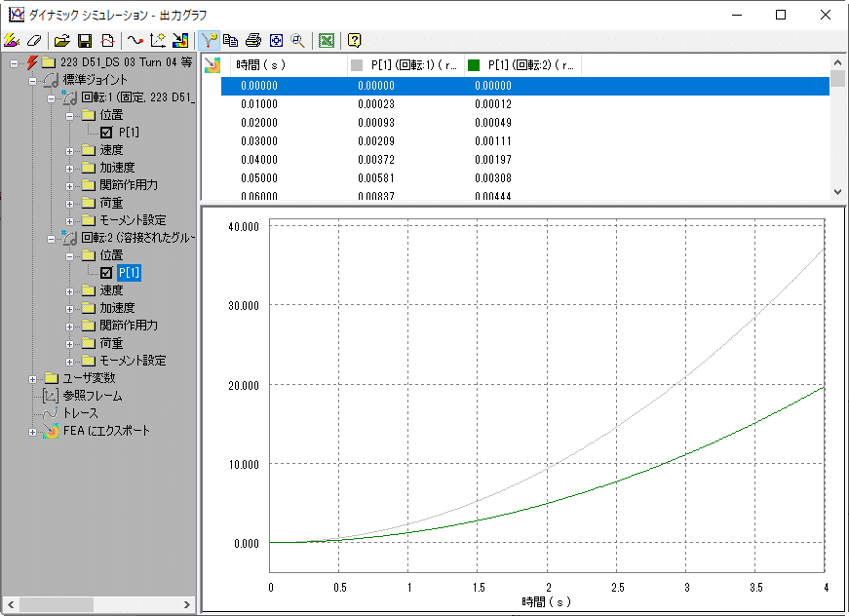Select the table row with time 0.04000
The height and width of the screenshot is (616, 849).
tap(525, 160)
